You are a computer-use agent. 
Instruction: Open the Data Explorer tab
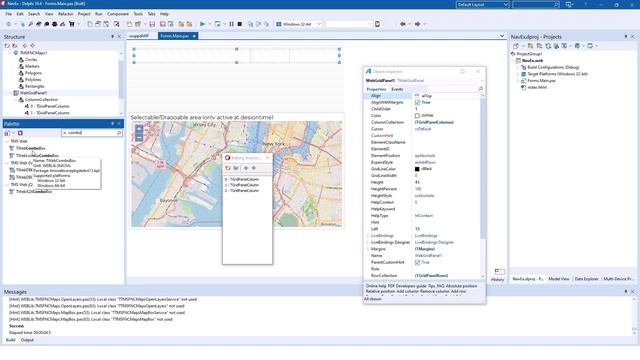click(587, 279)
